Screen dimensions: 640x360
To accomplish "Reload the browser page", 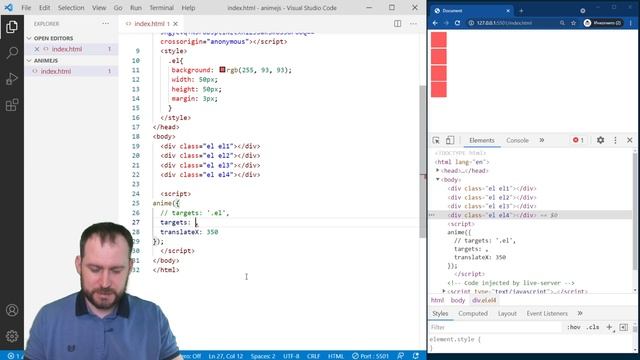I will pyautogui.click(x=457, y=23).
